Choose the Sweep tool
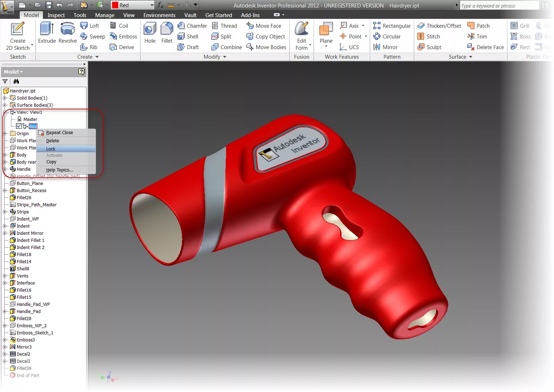This screenshot has width=554, height=392. pos(93,36)
